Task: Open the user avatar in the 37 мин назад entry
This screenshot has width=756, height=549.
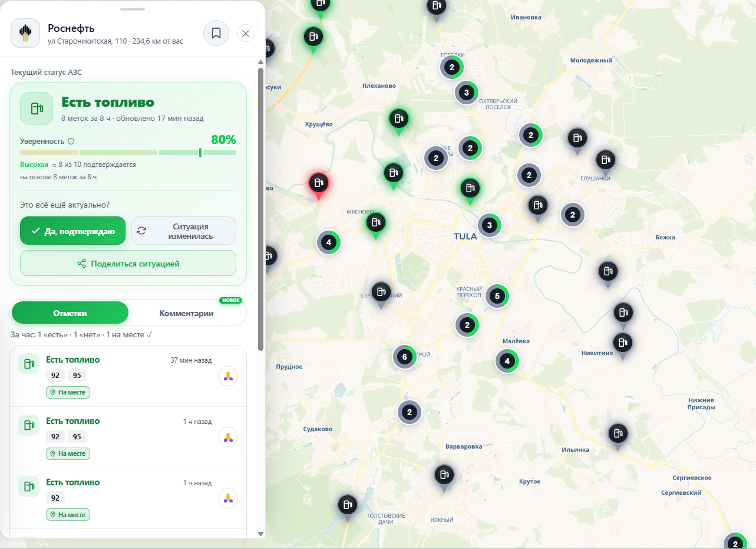Action: click(x=228, y=376)
